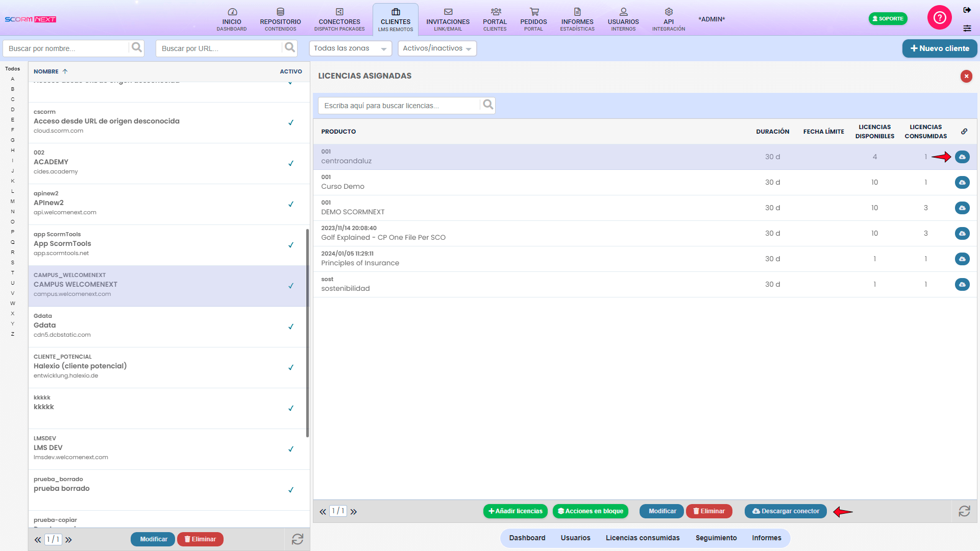Download connector for centroandaluz license

[x=962, y=157]
